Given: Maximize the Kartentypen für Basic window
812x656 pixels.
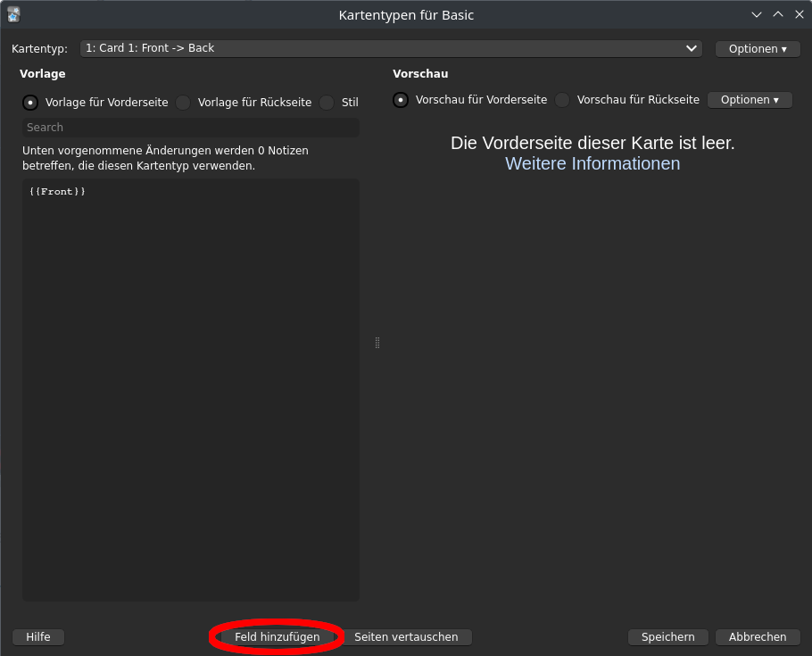Looking at the screenshot, I should (x=777, y=14).
